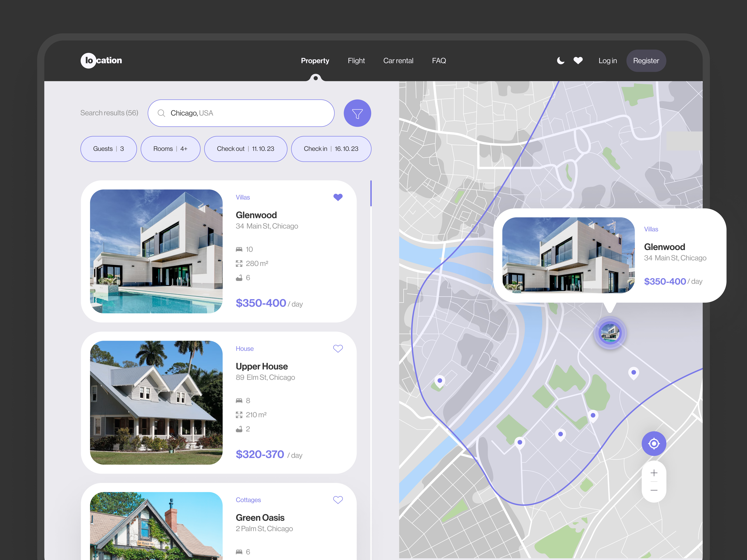This screenshot has width=747, height=560.
Task: Open the Rooms 4+ filter chip
Action: point(170,149)
